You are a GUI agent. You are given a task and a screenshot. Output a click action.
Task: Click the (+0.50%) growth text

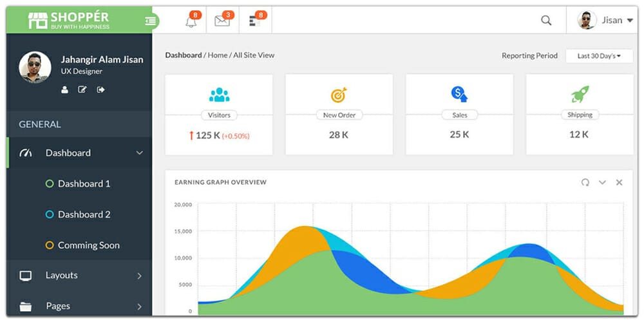pos(236,136)
